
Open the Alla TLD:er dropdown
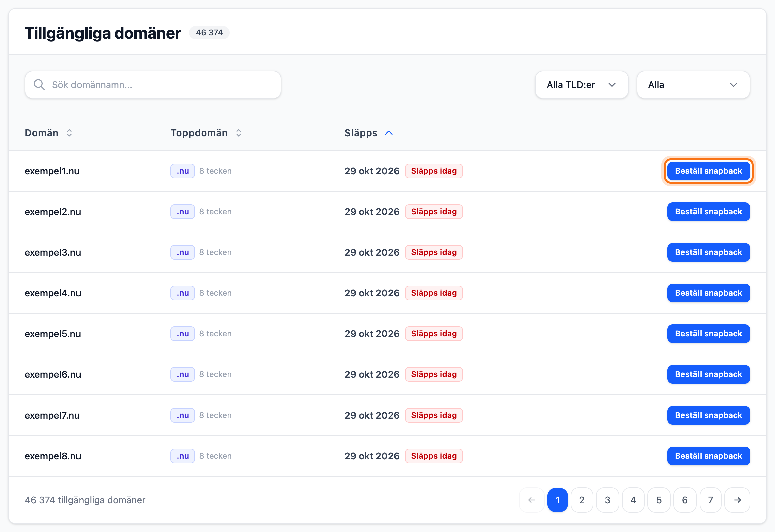(x=582, y=85)
